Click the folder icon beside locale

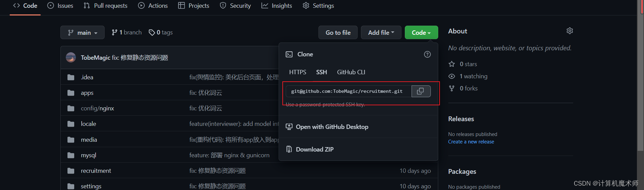click(x=71, y=124)
